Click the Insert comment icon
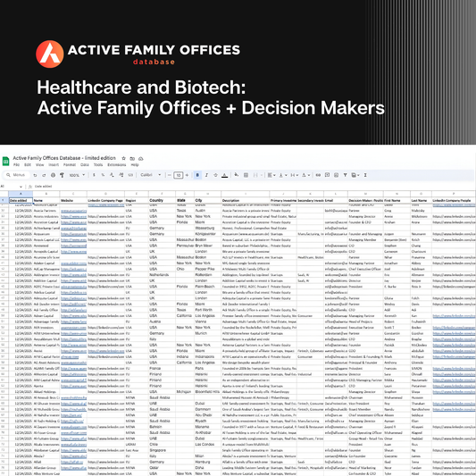476x476 pixels. click(x=327, y=175)
